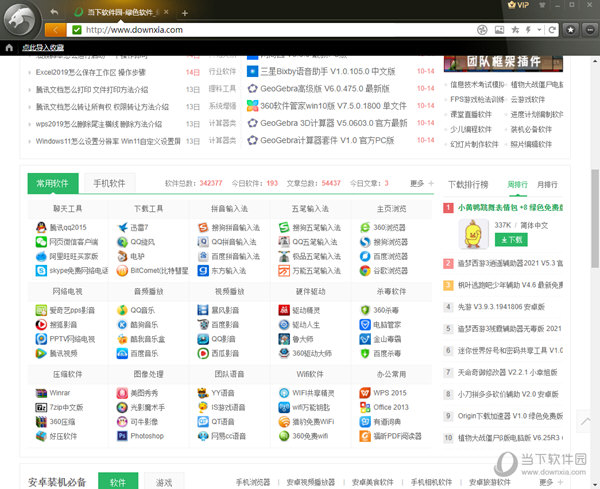Click the WPS 2015 icon
The height and width of the screenshot is (489, 600).
365,393
